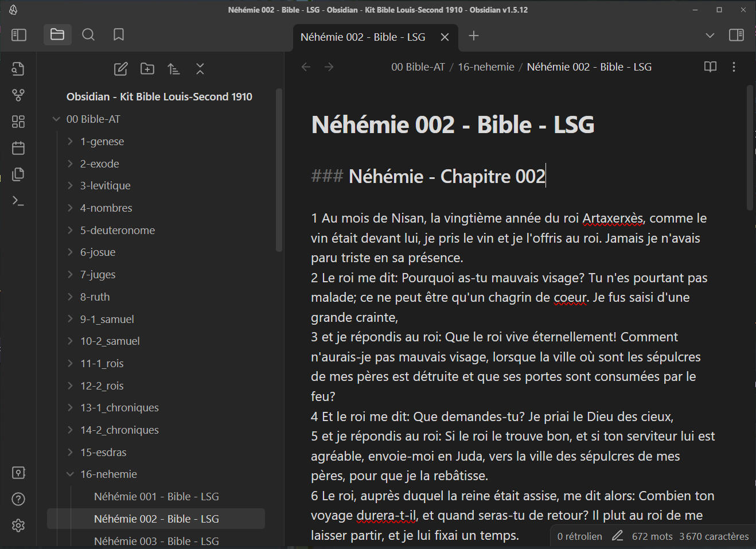Toggle the left sidebar

pos(18,34)
